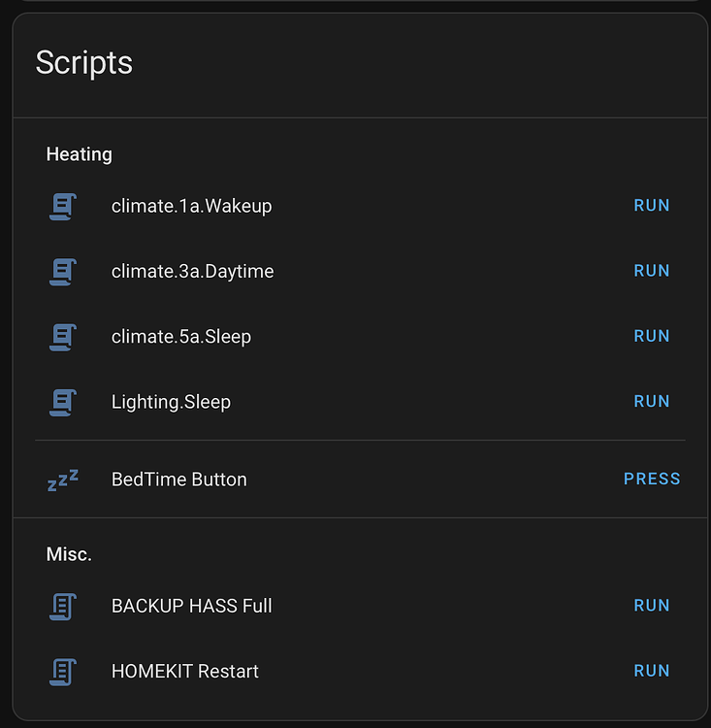Viewport: 711px width, 728px height.
Task: Run the climate.5a.Sleep script
Action: click(x=652, y=336)
